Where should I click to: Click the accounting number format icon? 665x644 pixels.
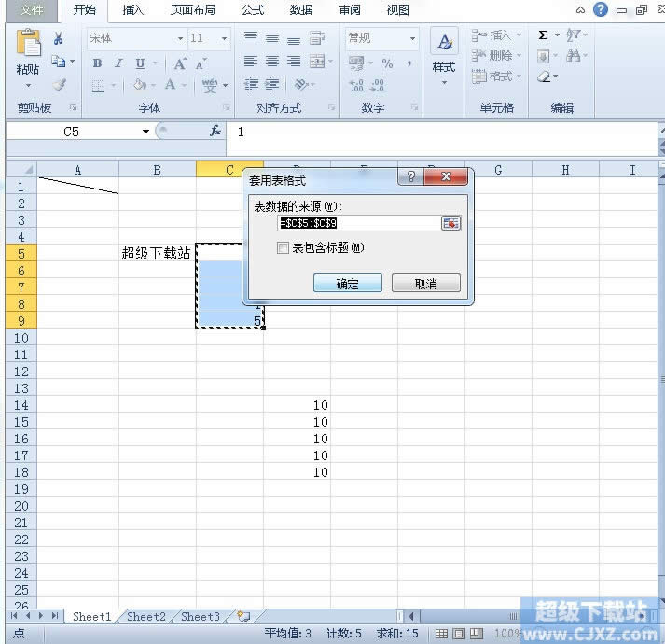click(356, 63)
